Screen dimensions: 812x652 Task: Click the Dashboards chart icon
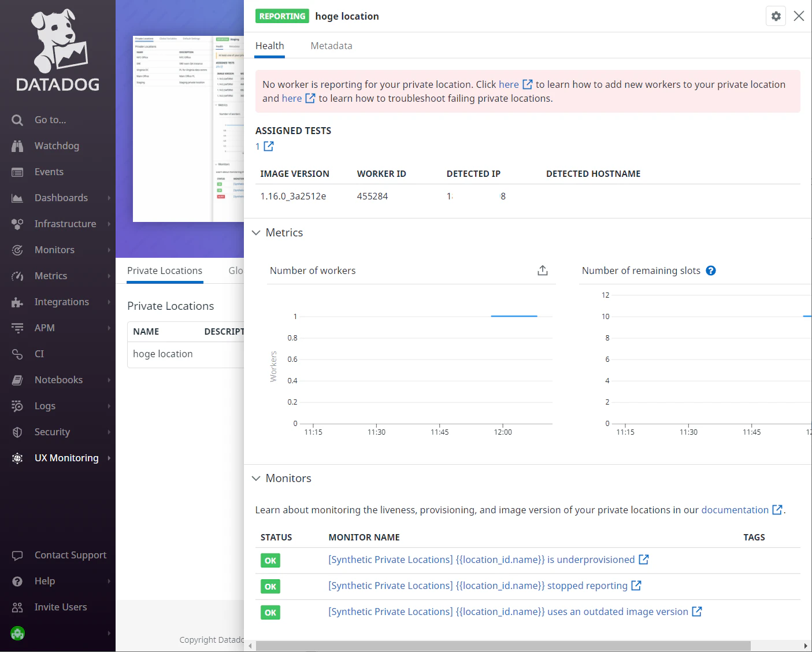coord(17,198)
